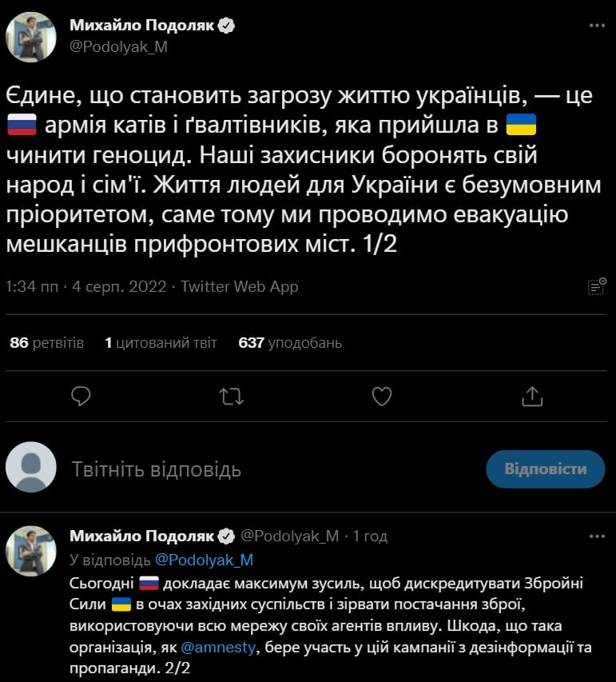The height and width of the screenshot is (682, 616).
Task: Click the retweet arrows icon
Action: pos(232,396)
